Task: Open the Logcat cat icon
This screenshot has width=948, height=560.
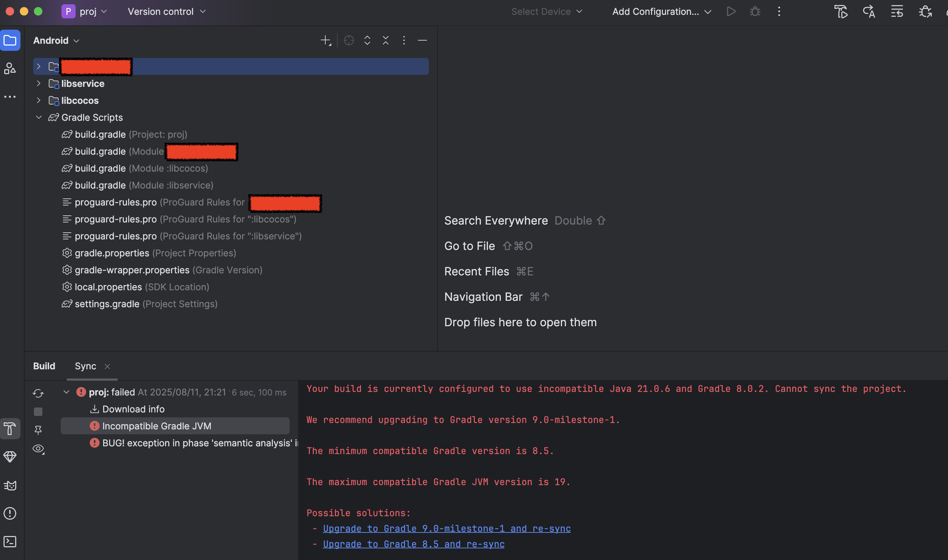Action: pyautogui.click(x=10, y=485)
